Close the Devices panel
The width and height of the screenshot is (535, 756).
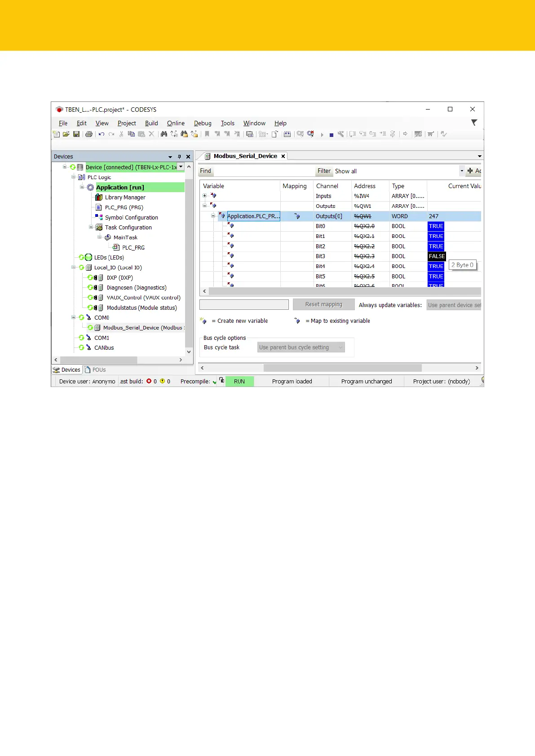(x=188, y=157)
